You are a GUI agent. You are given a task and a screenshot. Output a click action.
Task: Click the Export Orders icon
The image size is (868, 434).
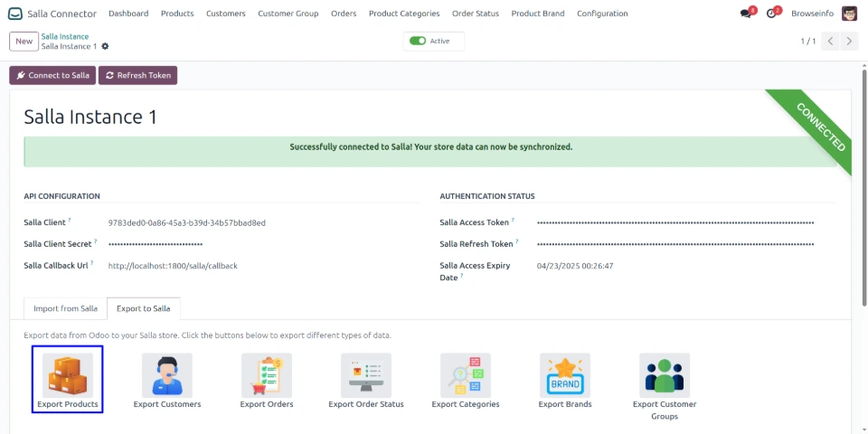(x=267, y=374)
